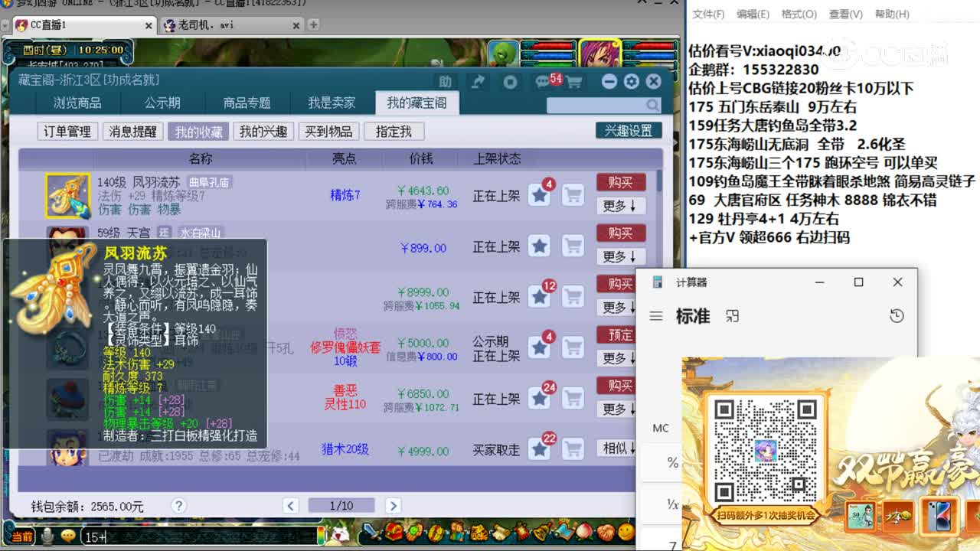Click the question mark beside 钱包余额
The width and height of the screenshot is (980, 551).
tap(178, 506)
